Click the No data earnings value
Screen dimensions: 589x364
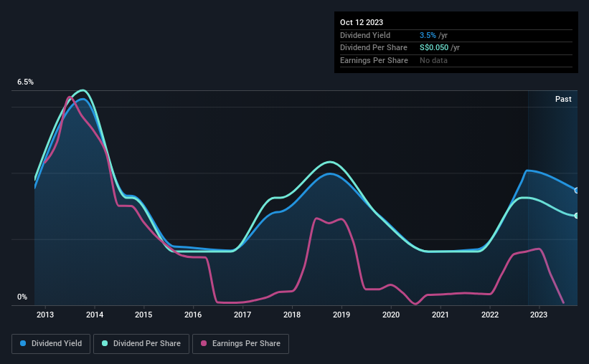(433, 60)
